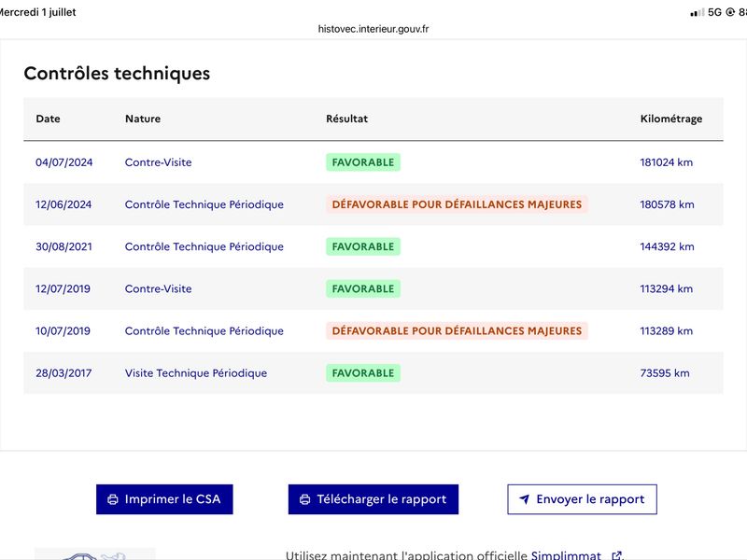
Task: Click DÉFAVORABLE badge for 12/06/2024 inspection
Action: click(457, 204)
